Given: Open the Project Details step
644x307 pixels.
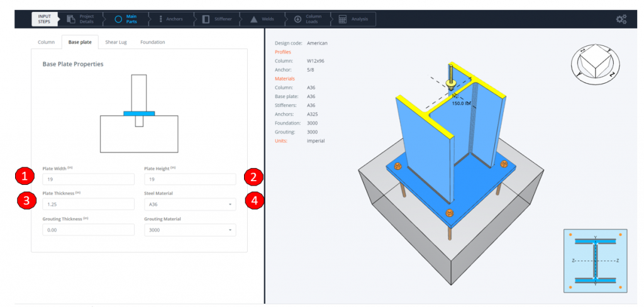Looking at the screenshot, I should pos(81,19).
